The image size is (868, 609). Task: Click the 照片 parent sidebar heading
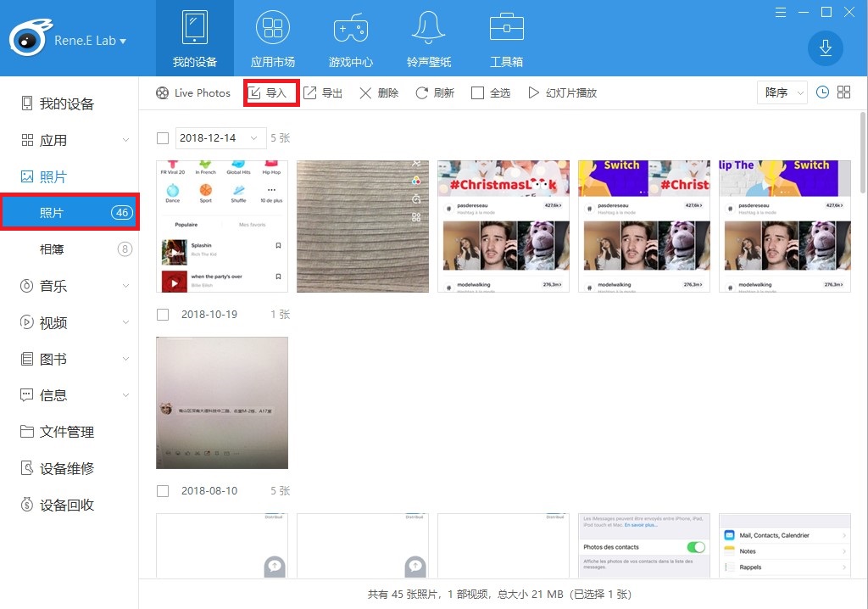(53, 176)
